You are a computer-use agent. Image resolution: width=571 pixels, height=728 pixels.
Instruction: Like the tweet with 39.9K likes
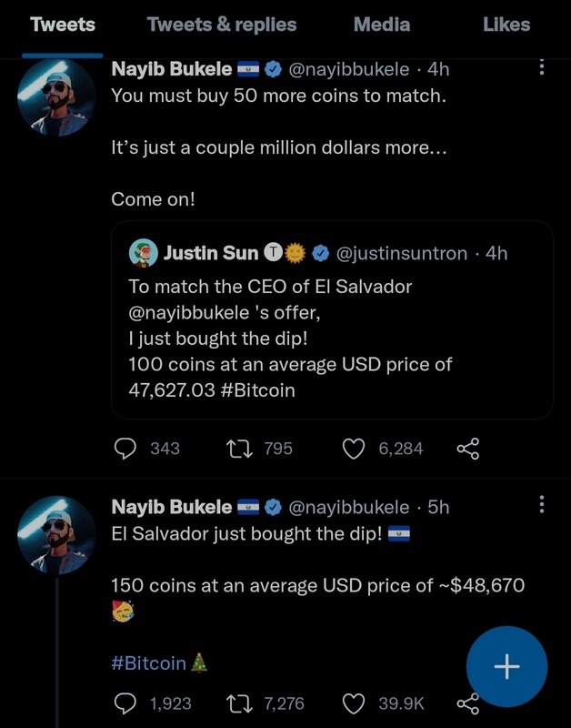pyautogui.click(x=354, y=703)
